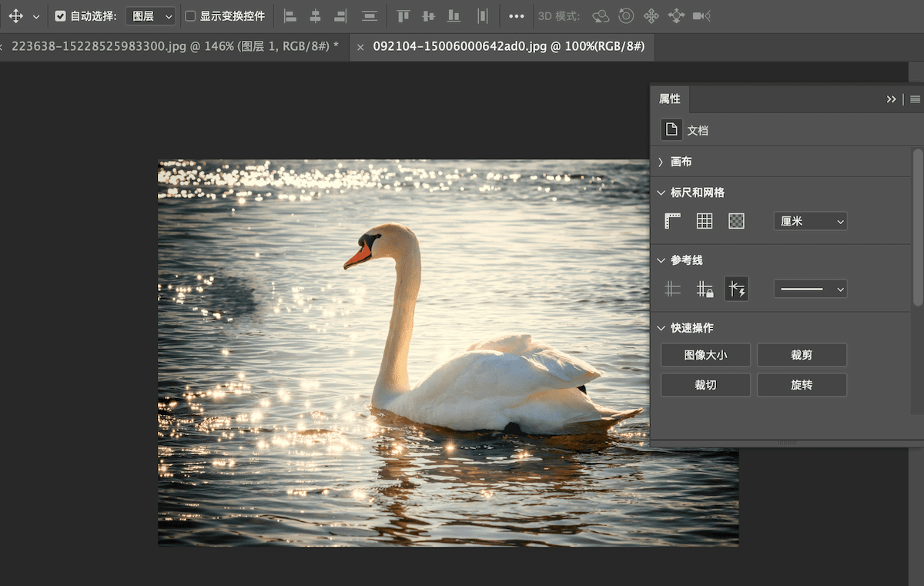Click the transparency grid icon

tap(737, 221)
